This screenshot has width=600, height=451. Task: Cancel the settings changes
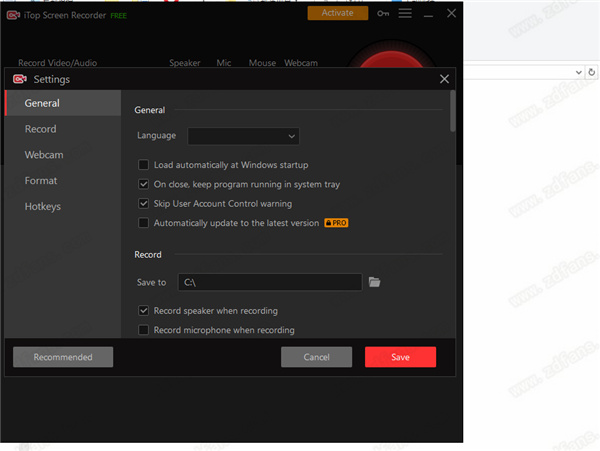pyautogui.click(x=316, y=357)
